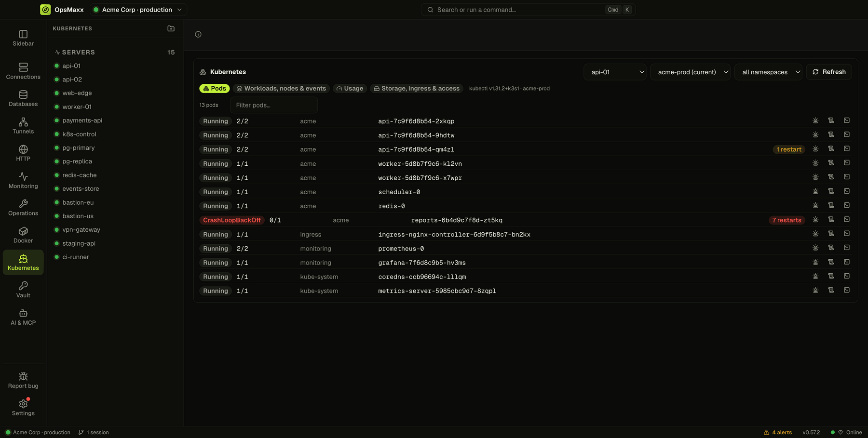Viewport: 868px width, 438px height.
Task: Open the Vault section
Action: pos(23,290)
